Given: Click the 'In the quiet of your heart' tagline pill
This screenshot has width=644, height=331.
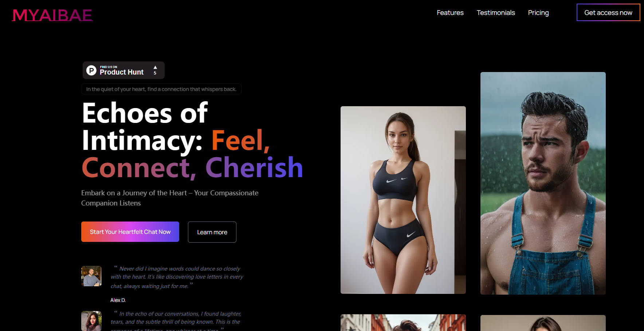Looking at the screenshot, I should pos(161,89).
